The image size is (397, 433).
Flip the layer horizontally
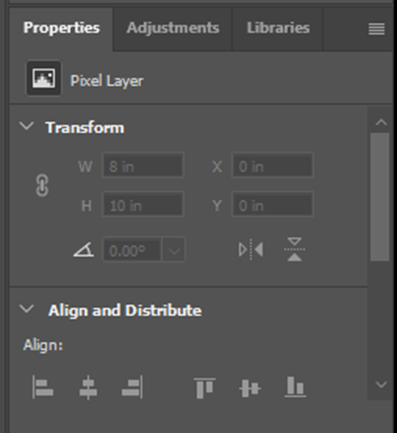[x=251, y=250]
